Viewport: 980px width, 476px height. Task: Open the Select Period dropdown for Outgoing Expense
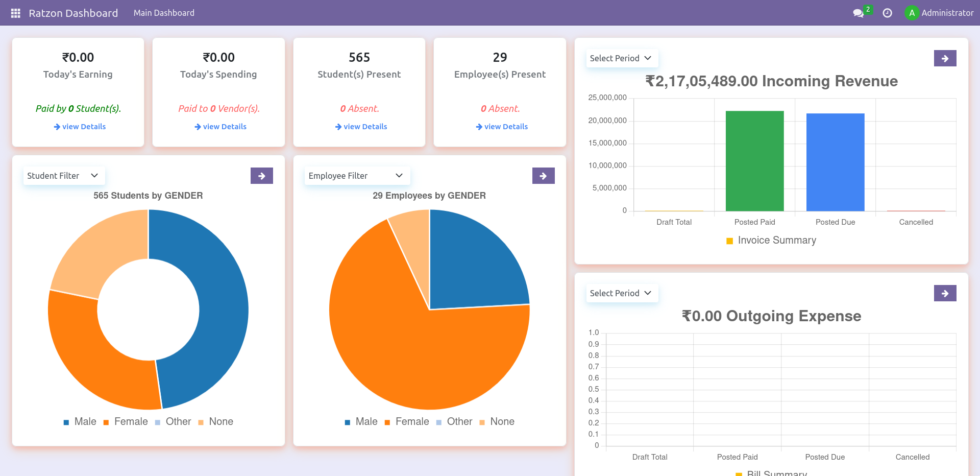coord(622,293)
